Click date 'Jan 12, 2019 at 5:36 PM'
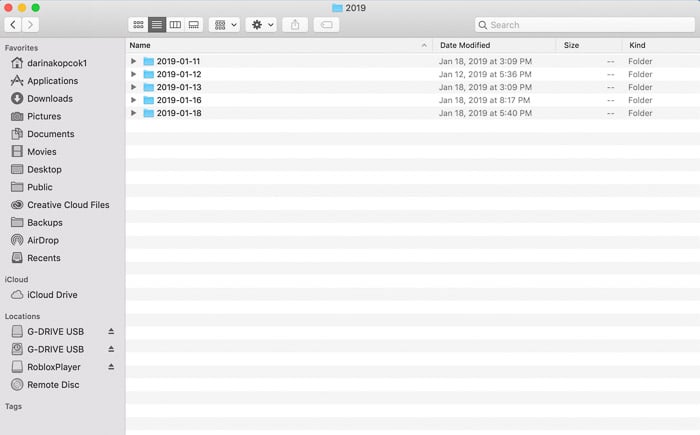Viewport: 700px width, 435px height. 485,74
